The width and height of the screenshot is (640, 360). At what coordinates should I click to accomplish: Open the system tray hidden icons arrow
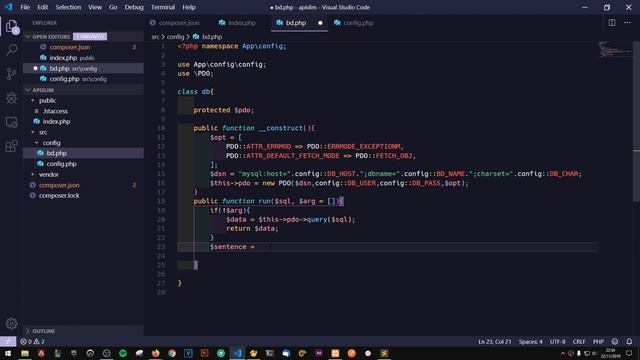562,353
